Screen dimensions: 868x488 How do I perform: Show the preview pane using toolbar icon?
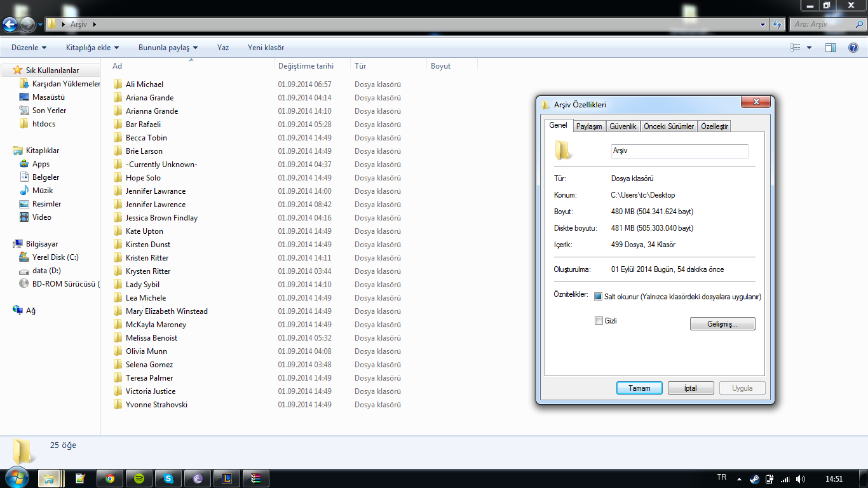830,48
